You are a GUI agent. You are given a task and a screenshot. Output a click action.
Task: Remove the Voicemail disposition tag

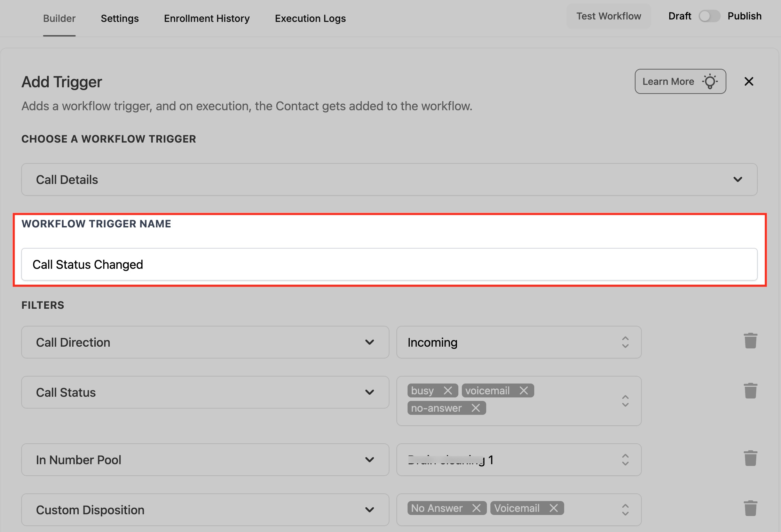coord(554,508)
